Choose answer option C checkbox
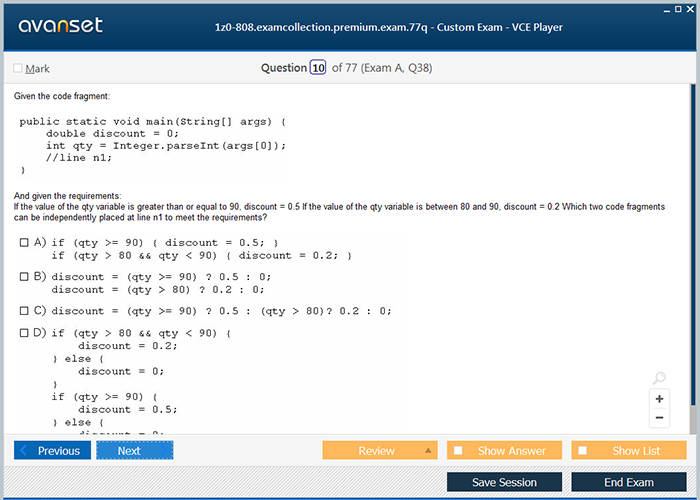 24,310
